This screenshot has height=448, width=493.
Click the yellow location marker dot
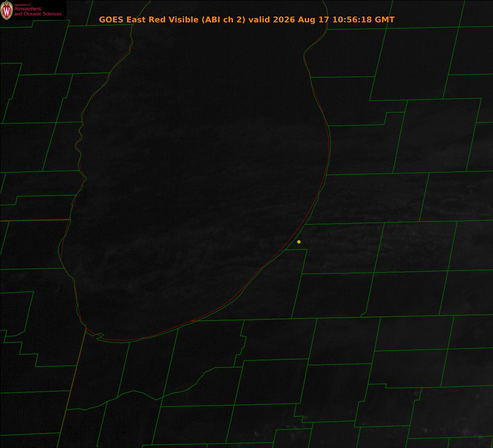299,242
